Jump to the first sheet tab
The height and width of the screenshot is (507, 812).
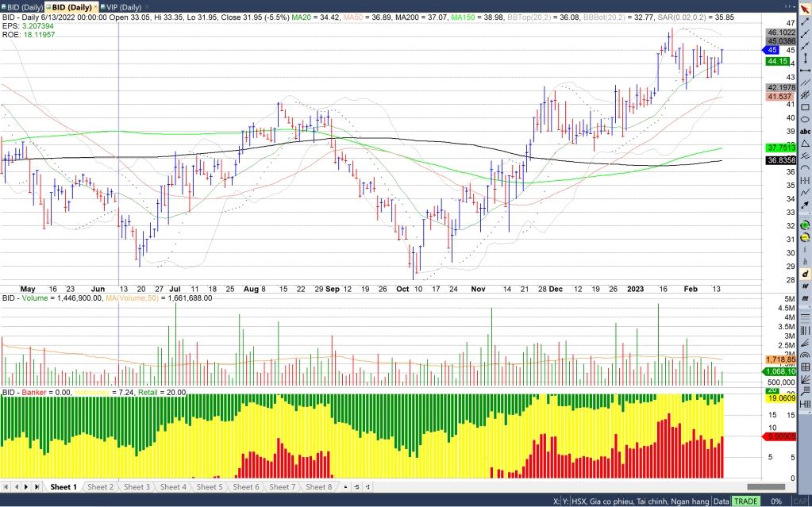click(x=6, y=486)
